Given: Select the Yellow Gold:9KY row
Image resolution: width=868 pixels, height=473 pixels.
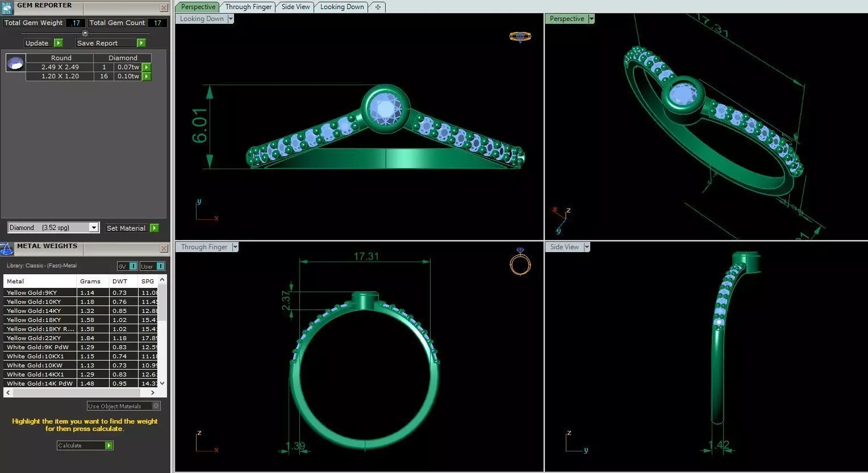Looking at the screenshot, I should tap(81, 292).
